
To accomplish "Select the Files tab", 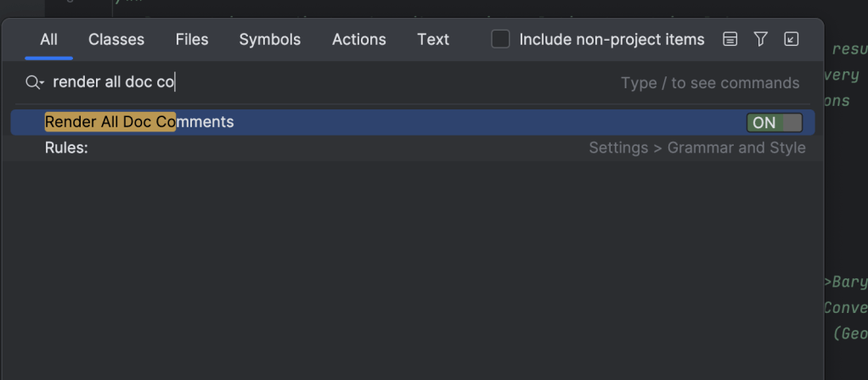I will click(192, 39).
